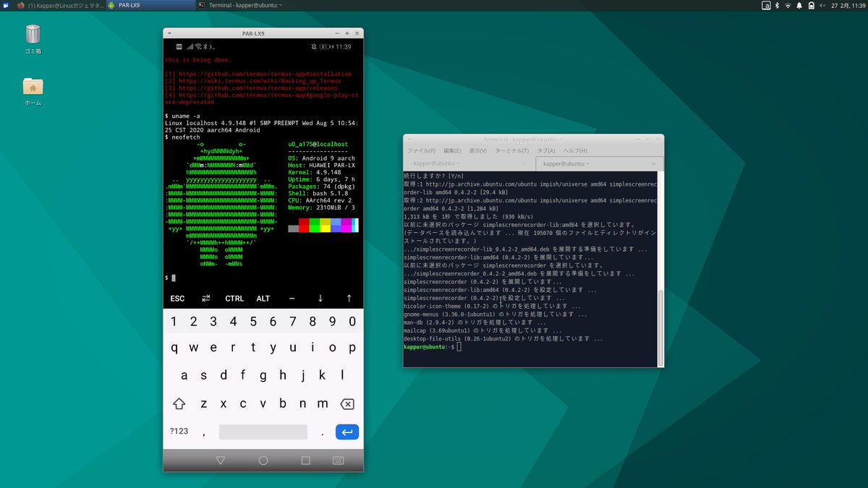The image size is (868, 488).
Task: Tap the q key on phone keyboard
Action: tap(174, 347)
